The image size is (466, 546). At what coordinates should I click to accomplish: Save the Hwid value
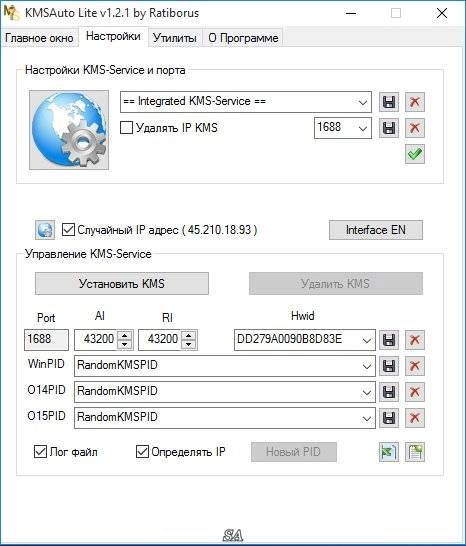point(389,340)
